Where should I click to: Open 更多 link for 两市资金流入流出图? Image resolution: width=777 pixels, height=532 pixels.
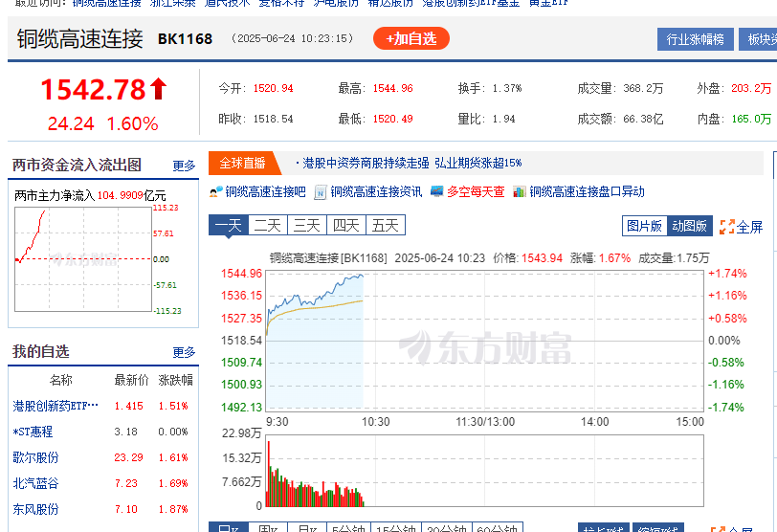pos(184,166)
